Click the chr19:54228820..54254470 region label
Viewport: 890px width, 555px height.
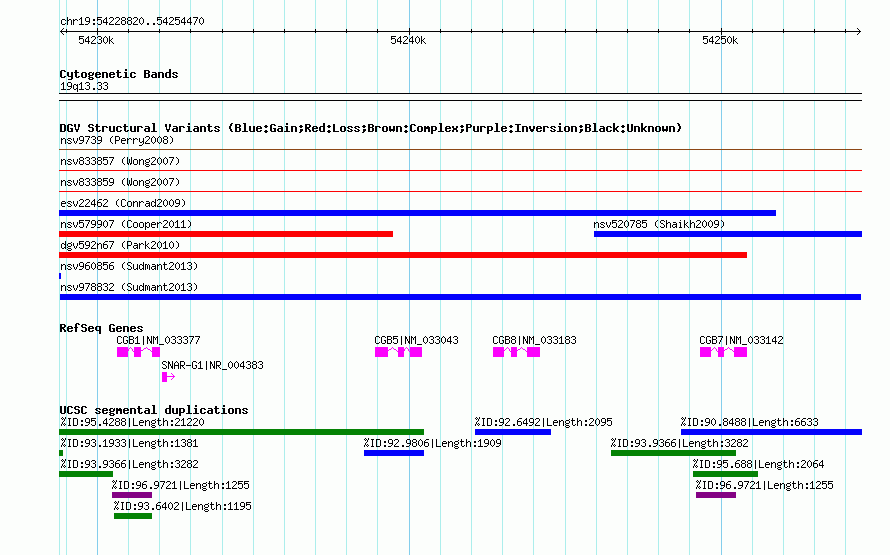tap(132, 21)
